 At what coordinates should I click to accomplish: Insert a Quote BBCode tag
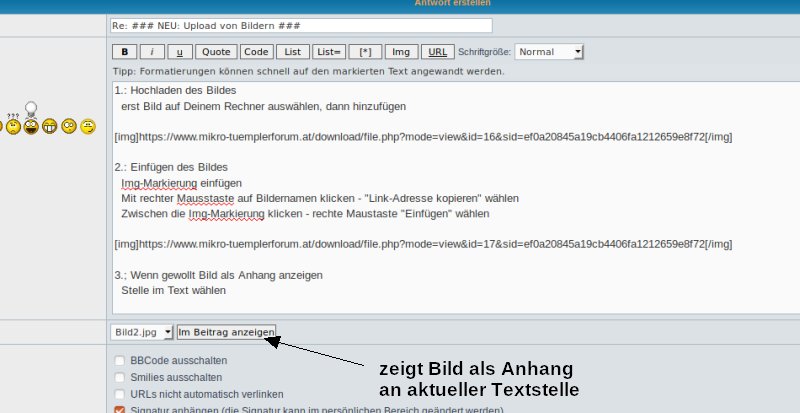coord(214,52)
